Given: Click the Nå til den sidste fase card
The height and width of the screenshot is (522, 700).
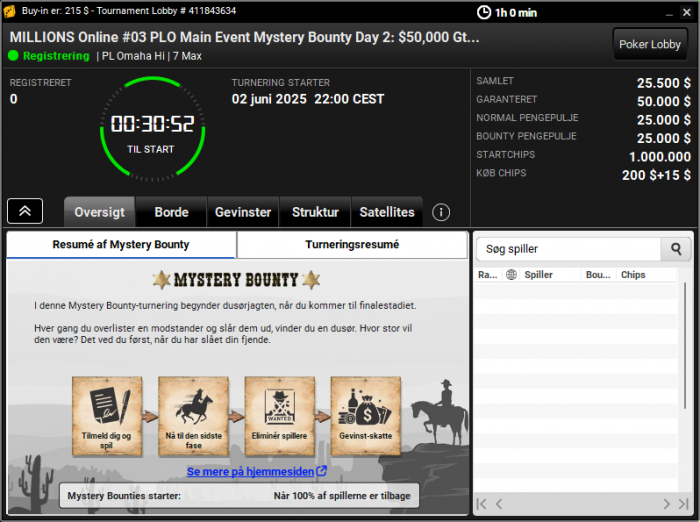Looking at the screenshot, I should click(x=193, y=416).
